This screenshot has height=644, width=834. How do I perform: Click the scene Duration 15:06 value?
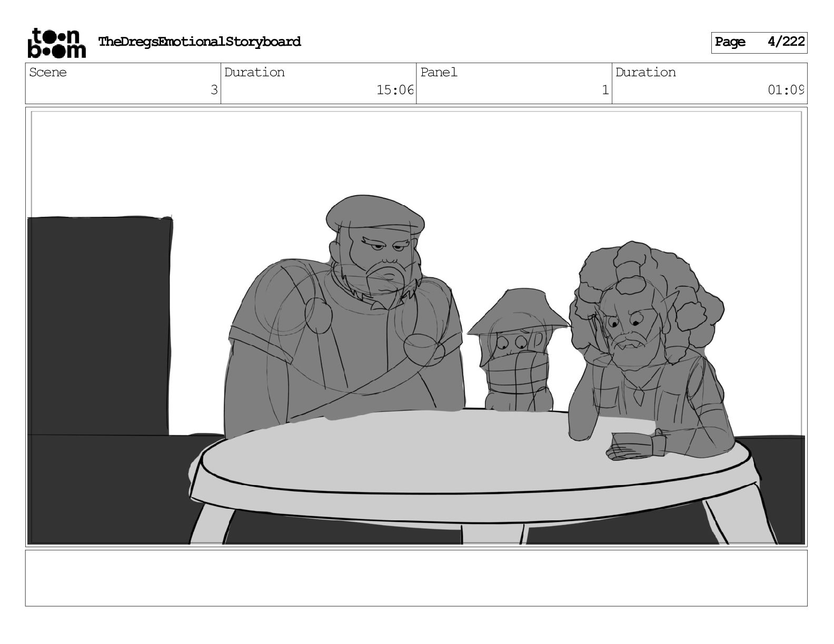coord(395,90)
